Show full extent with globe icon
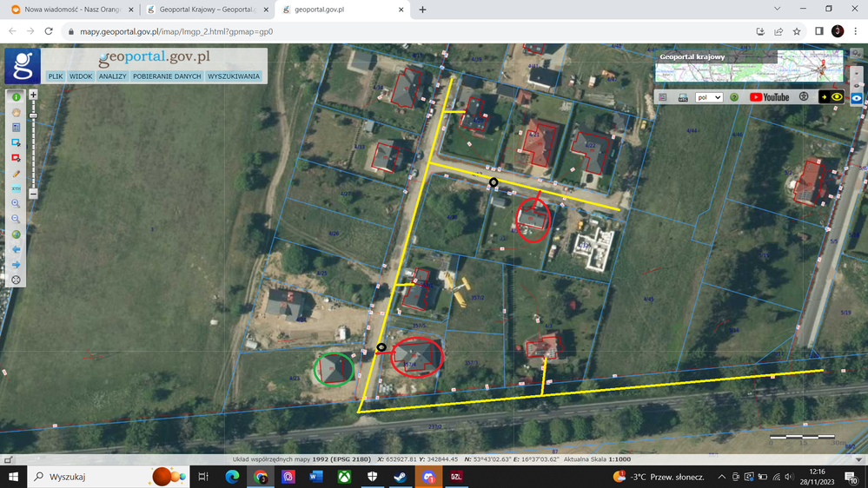The width and height of the screenshot is (868, 488). [x=16, y=234]
